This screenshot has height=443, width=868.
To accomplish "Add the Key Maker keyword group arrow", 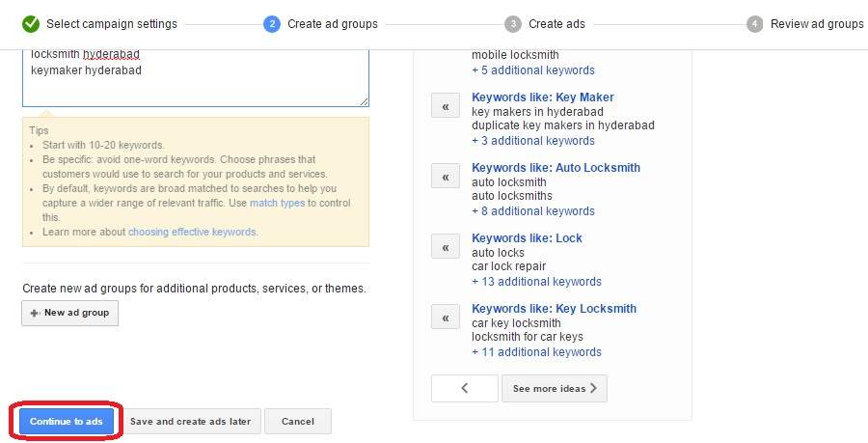I will 446,107.
